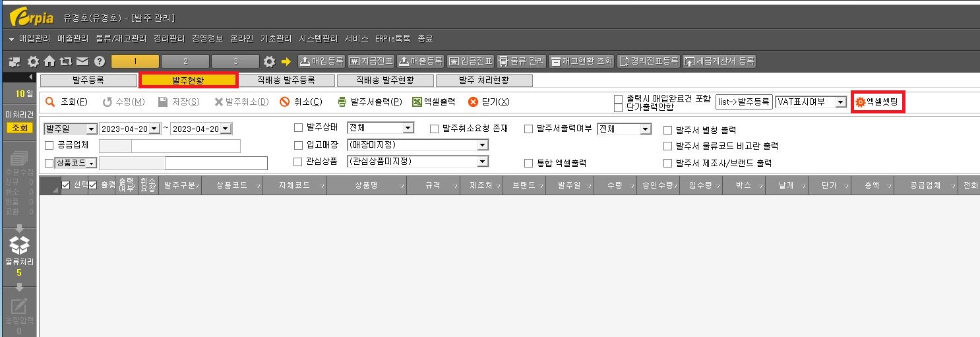Check 발주서 별칭 출력
Viewport: 980px width, 337px height.
point(668,130)
